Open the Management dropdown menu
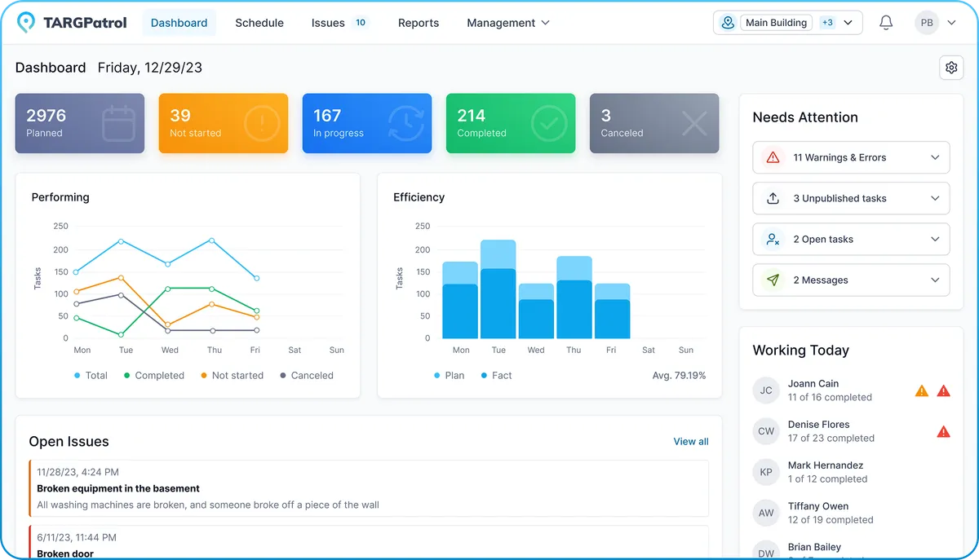 pos(508,22)
